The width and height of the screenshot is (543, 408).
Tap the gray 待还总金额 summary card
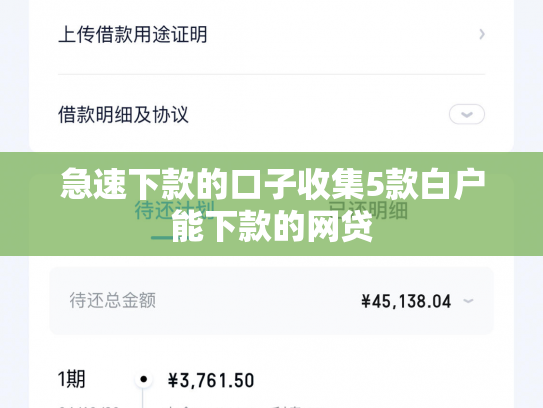(x=272, y=301)
